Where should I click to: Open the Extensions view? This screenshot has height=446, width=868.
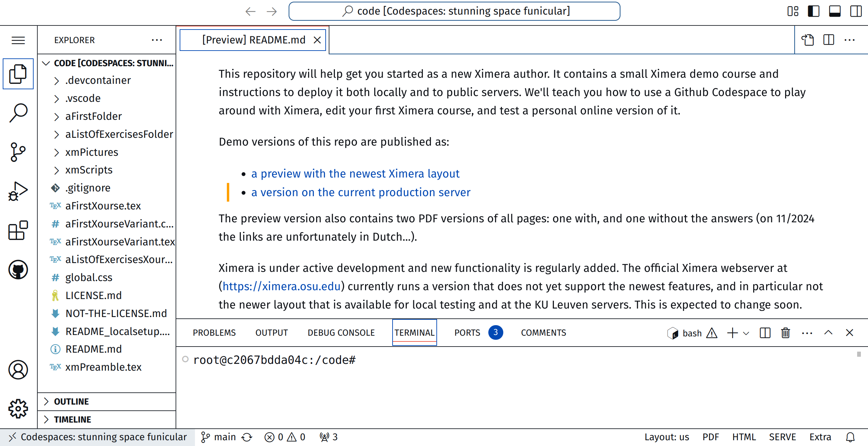[x=18, y=230]
